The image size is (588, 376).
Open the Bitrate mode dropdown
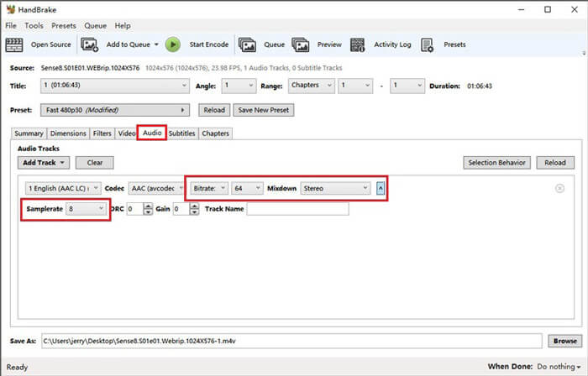click(x=209, y=188)
